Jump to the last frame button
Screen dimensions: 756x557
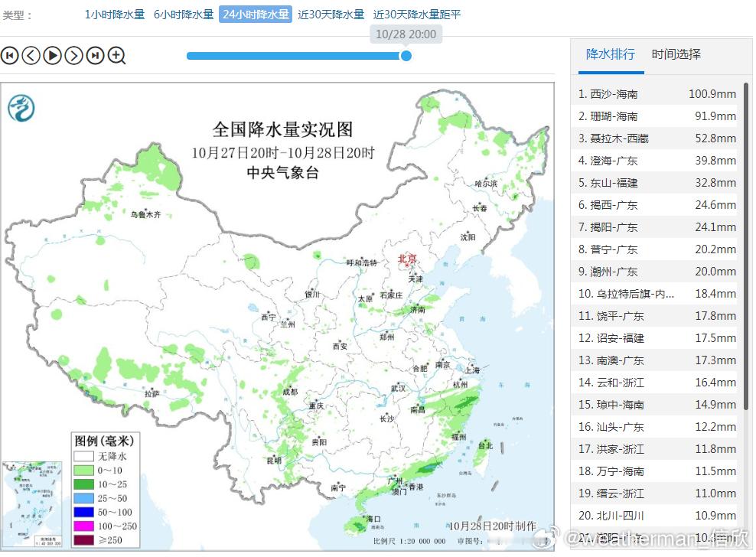[x=96, y=55]
